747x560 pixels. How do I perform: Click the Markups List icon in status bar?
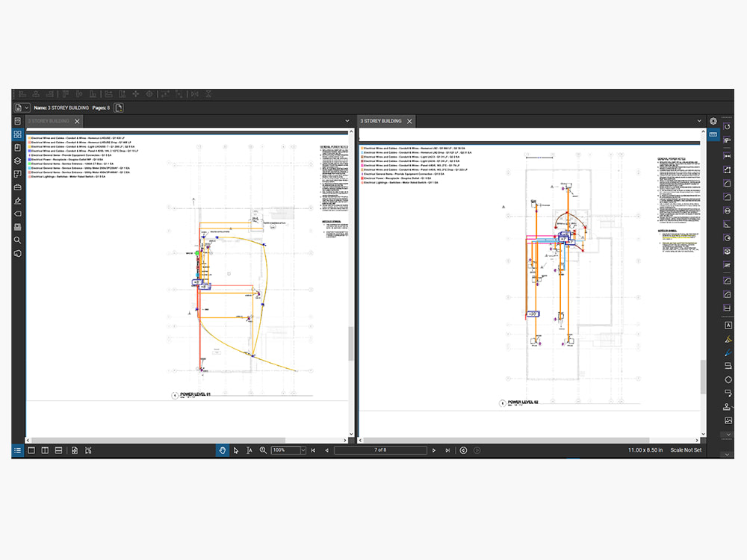(18, 450)
